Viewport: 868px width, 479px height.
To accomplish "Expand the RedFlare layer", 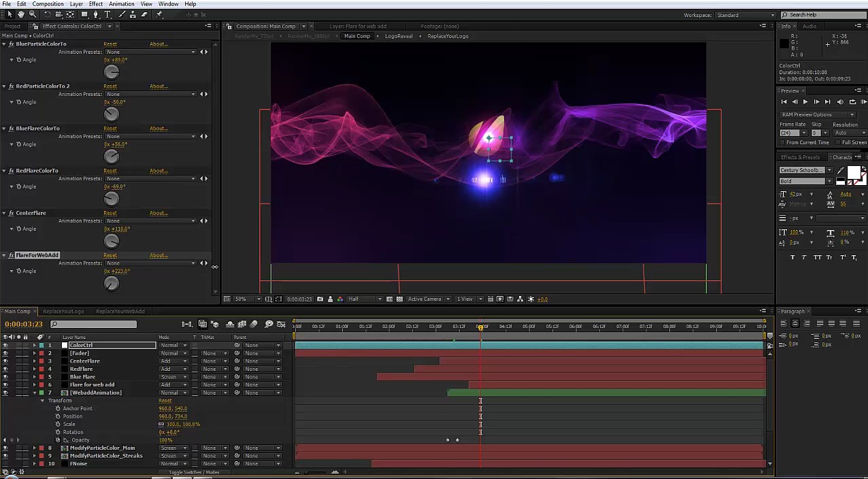I will (35, 369).
